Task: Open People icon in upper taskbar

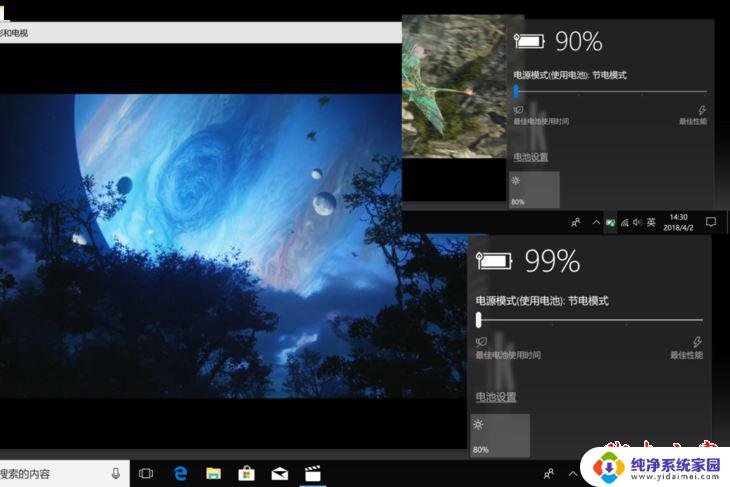Action: point(576,223)
